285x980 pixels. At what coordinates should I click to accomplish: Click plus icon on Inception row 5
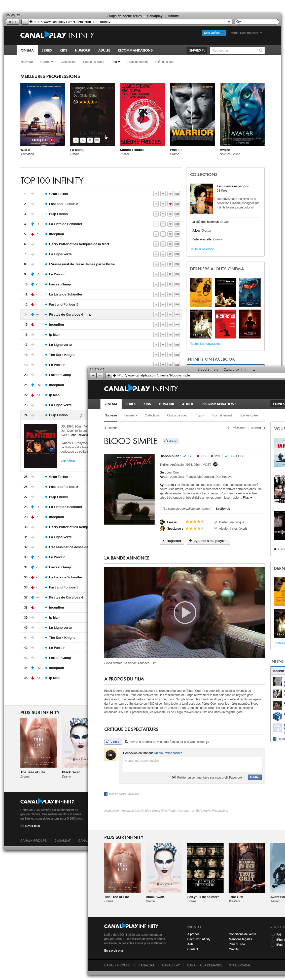coord(163,234)
